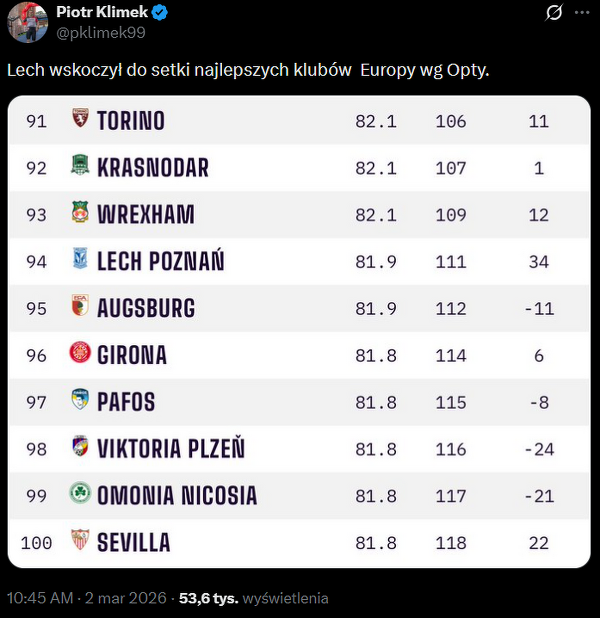Image resolution: width=600 pixels, height=618 pixels.
Task: Click the Pafos club crest
Action: coord(80,401)
